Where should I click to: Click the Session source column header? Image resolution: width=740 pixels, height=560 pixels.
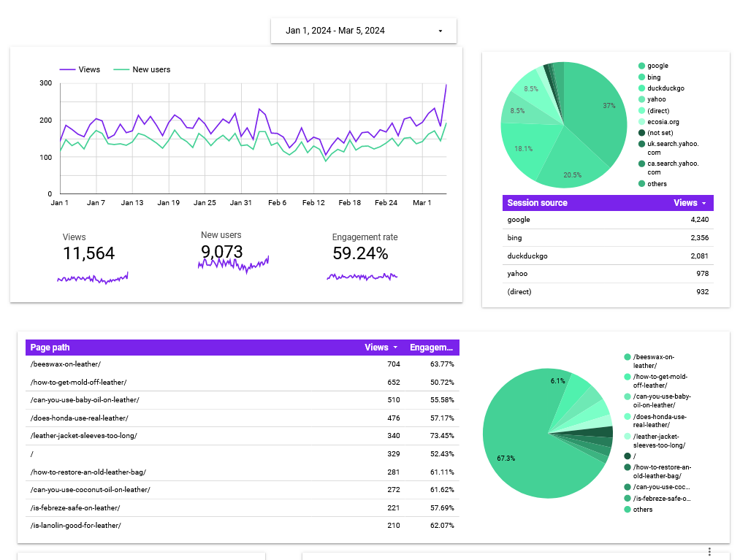pyautogui.click(x=537, y=203)
